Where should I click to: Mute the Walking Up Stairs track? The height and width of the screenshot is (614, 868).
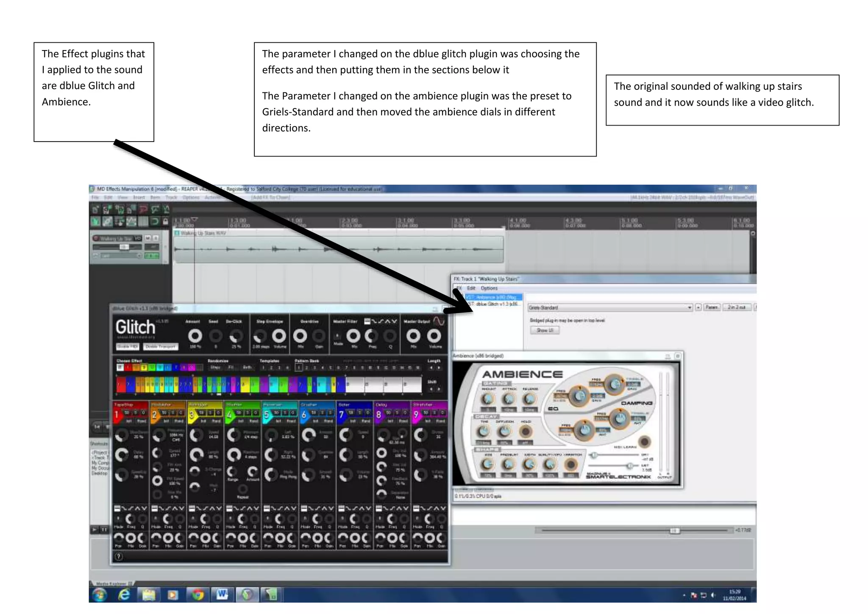tap(148, 238)
